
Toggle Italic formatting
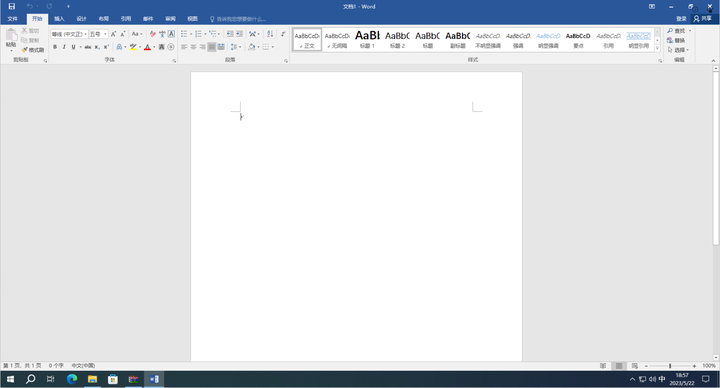pos(64,47)
